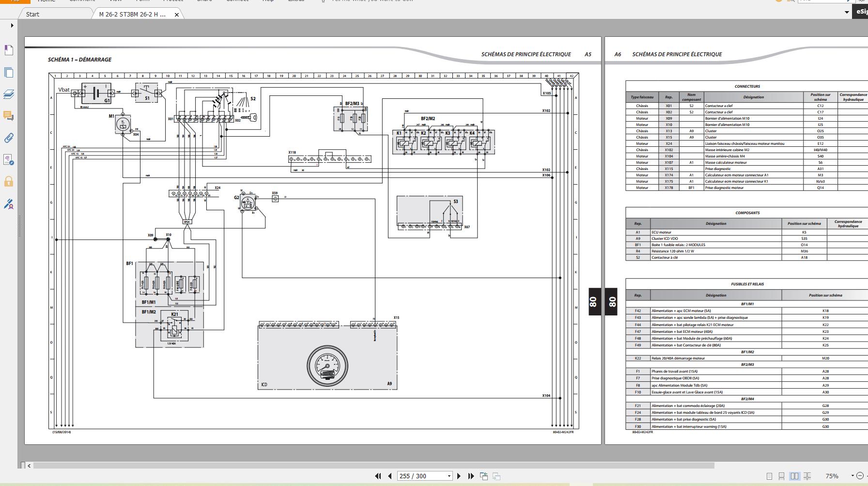Show the Layers panel

click(8, 94)
